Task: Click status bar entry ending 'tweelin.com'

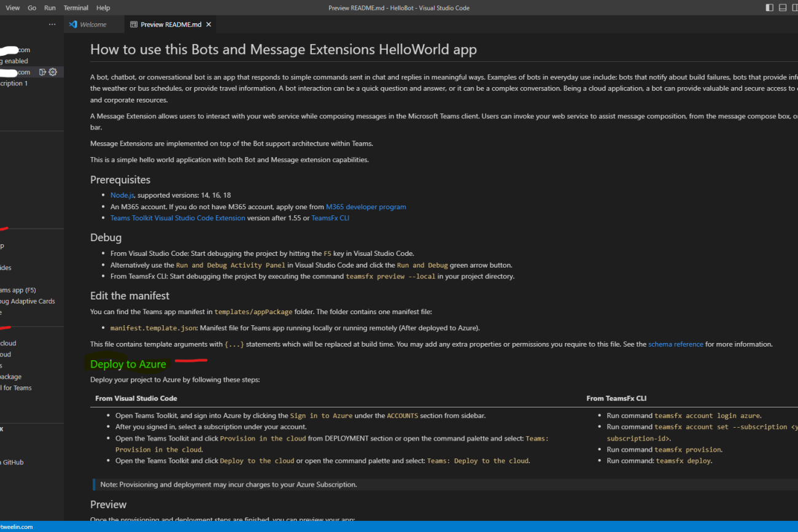Action: [17, 526]
